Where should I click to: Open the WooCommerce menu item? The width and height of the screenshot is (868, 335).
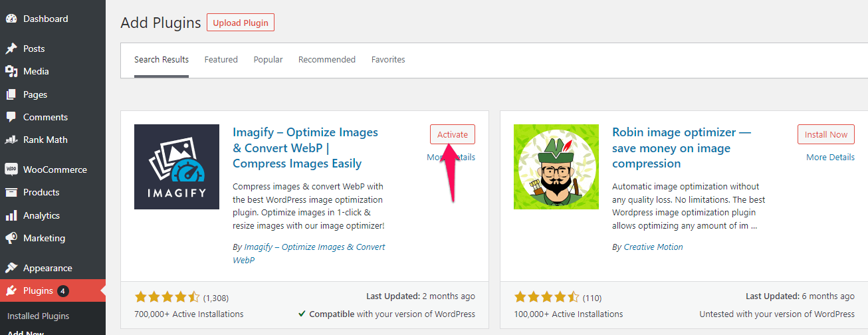tap(53, 169)
